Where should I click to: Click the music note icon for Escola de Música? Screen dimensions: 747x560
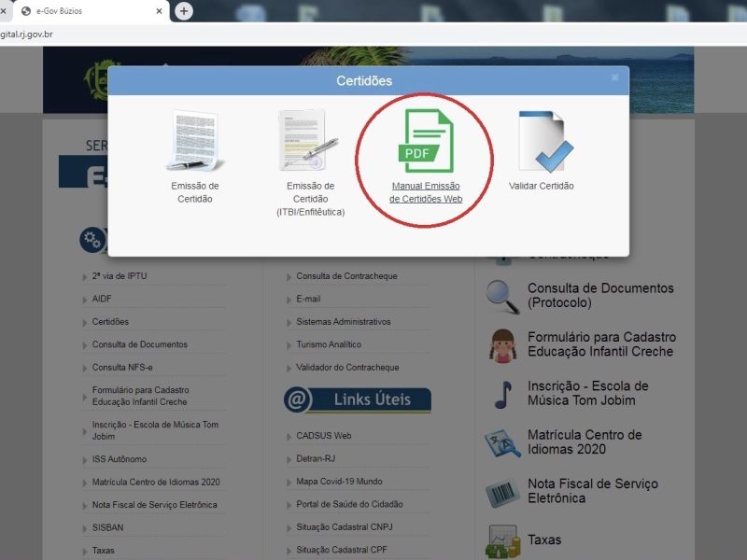pyautogui.click(x=503, y=394)
